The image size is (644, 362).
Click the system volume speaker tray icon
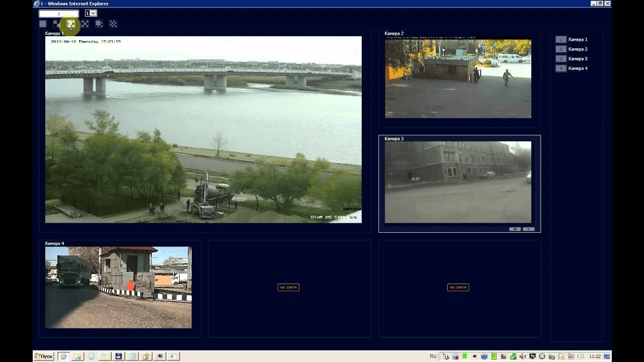pyautogui.click(x=523, y=356)
